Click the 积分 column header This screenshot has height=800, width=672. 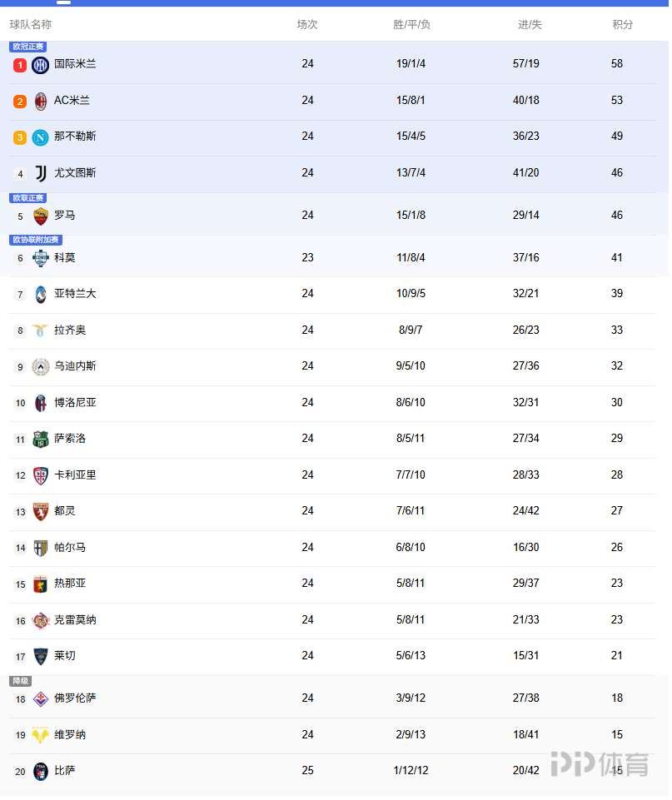click(623, 25)
